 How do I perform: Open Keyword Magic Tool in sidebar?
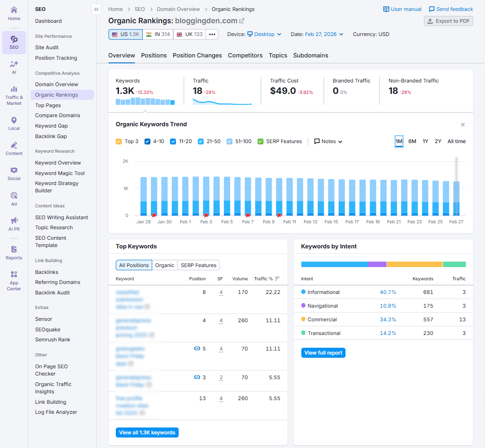tap(60, 173)
